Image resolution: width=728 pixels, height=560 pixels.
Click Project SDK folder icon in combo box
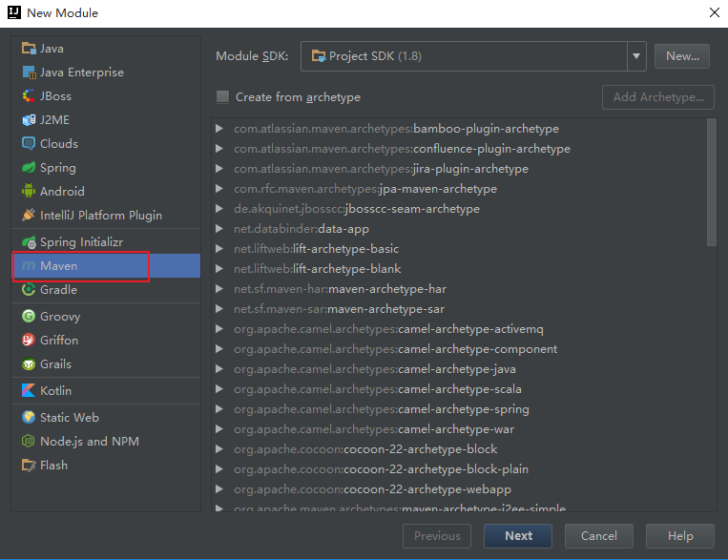coord(319,56)
